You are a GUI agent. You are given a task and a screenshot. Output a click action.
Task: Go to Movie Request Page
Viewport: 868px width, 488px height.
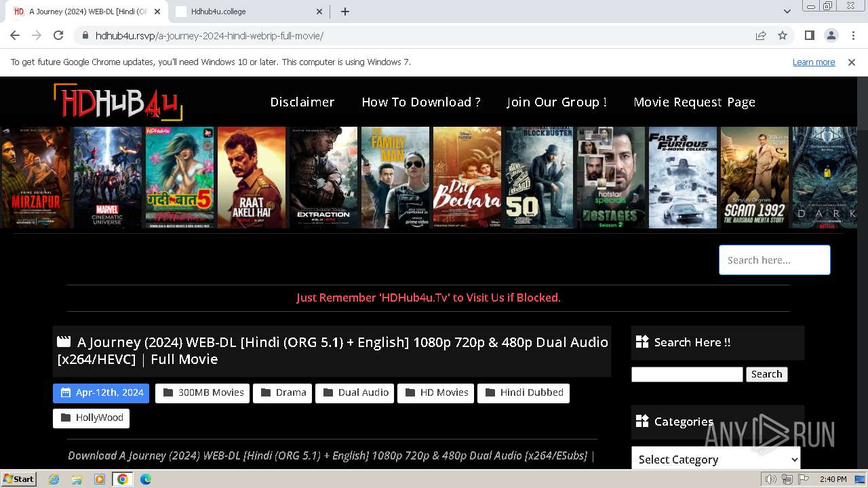tap(694, 102)
